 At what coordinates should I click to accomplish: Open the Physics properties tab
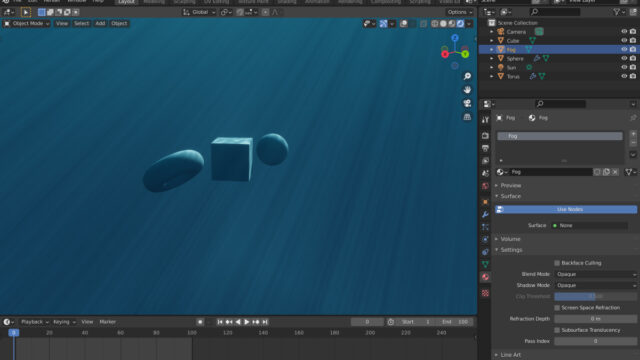pyautogui.click(x=485, y=240)
